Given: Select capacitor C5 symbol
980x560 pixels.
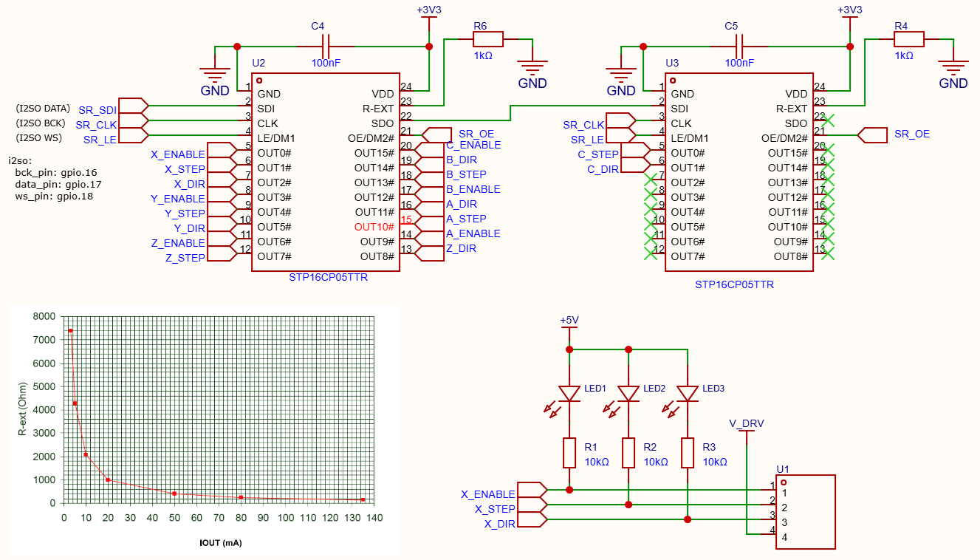Looking at the screenshot, I should [x=739, y=47].
